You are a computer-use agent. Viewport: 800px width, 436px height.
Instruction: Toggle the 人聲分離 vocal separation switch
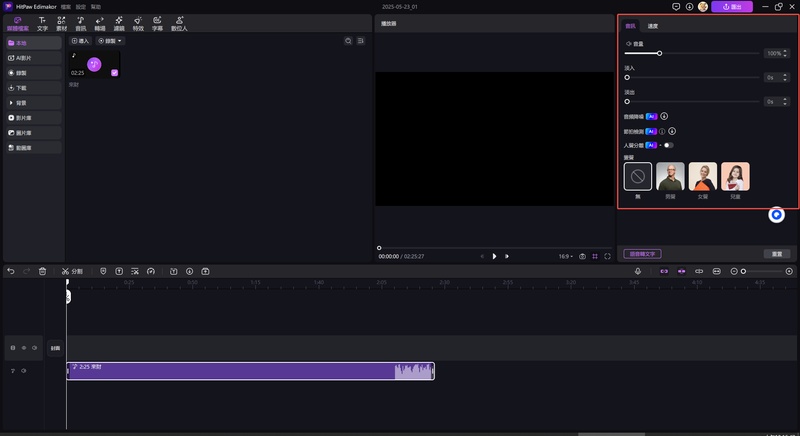click(668, 145)
